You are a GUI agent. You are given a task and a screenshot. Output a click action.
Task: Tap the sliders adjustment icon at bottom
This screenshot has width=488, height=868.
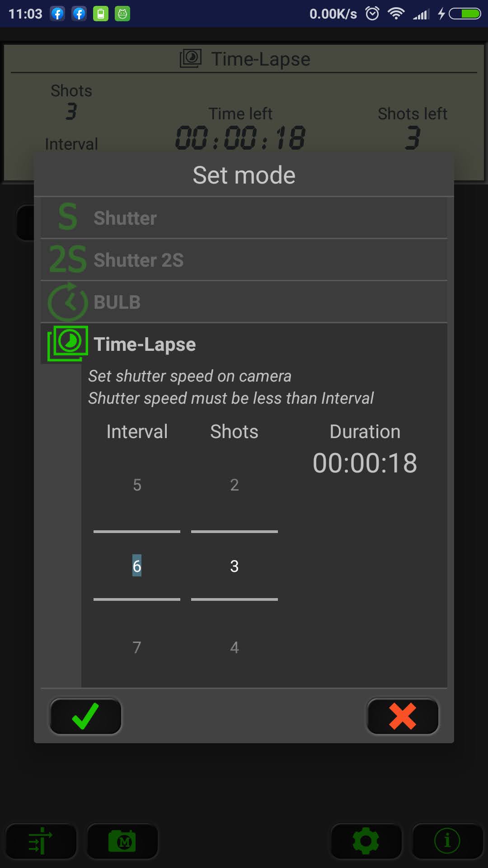pyautogui.click(x=41, y=841)
